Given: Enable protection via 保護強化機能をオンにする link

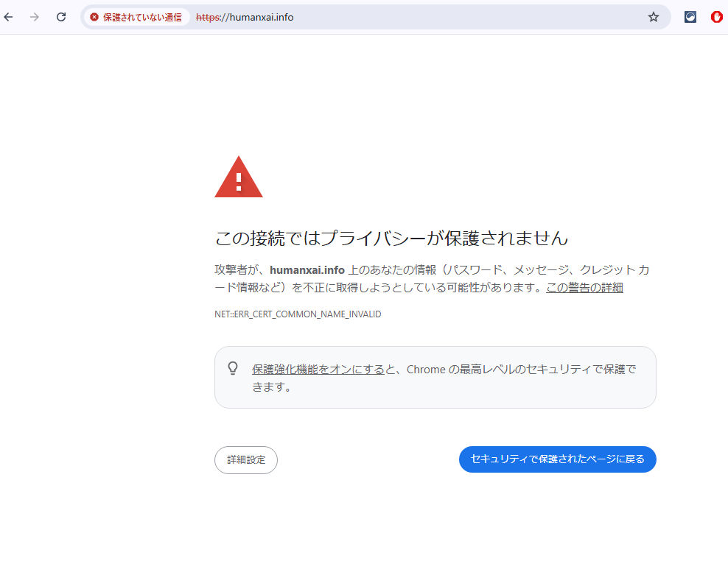Looking at the screenshot, I should [x=318, y=370].
